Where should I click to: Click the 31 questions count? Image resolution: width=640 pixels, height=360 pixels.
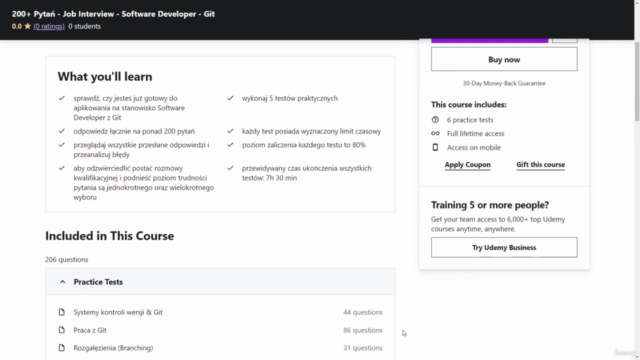tap(363, 348)
